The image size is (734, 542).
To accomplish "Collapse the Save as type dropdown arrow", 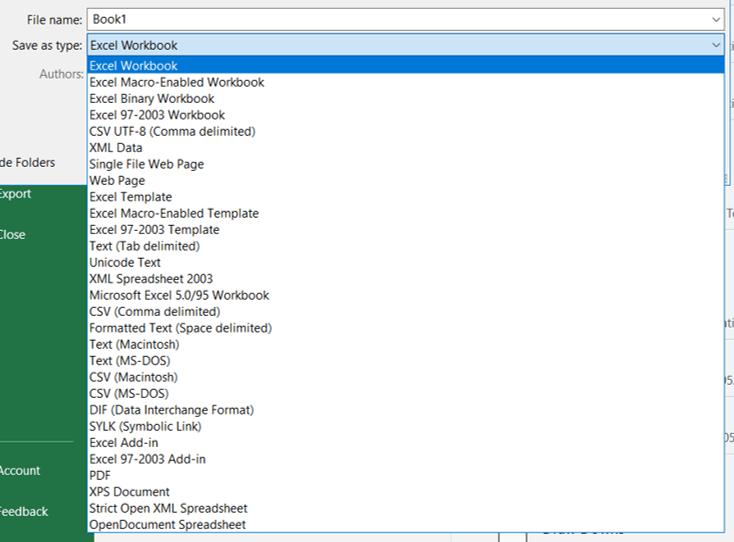I will click(716, 45).
